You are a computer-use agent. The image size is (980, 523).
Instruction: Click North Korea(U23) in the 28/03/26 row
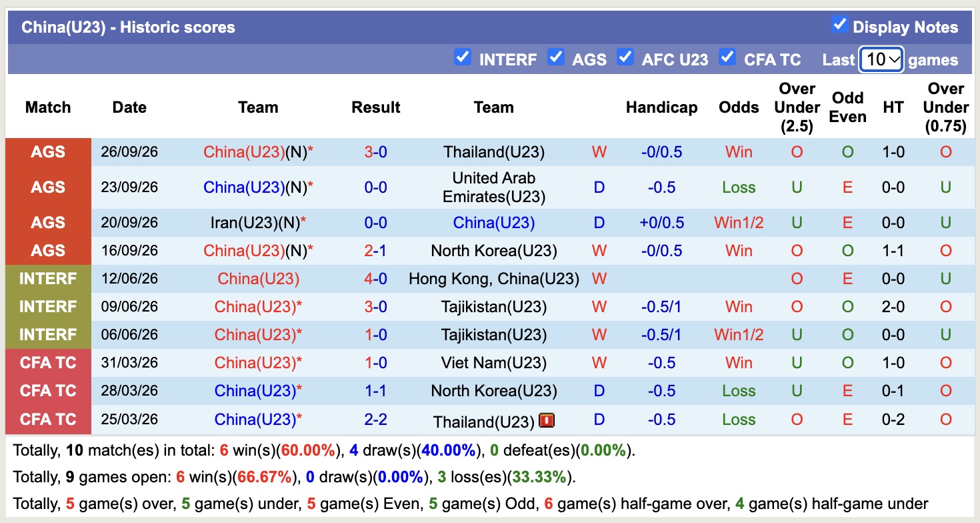click(x=494, y=391)
